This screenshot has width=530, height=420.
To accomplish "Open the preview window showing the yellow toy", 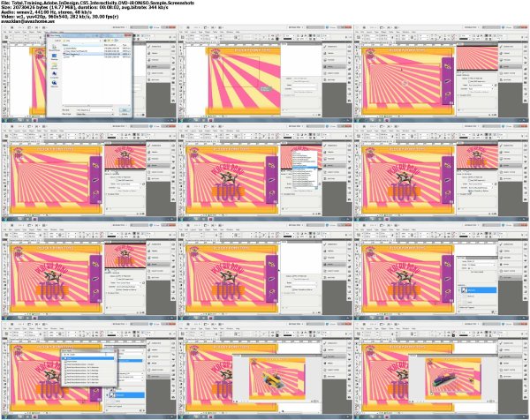I will [x=276, y=379].
